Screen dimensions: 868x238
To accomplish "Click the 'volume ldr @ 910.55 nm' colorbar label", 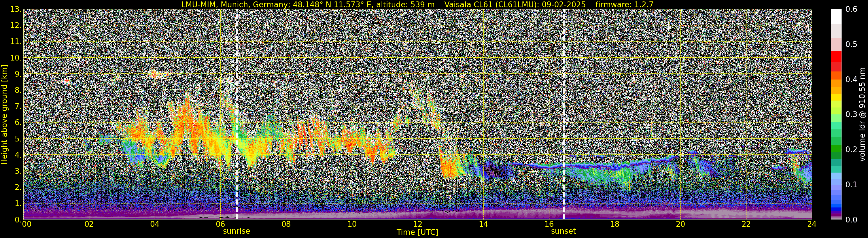I will coord(862,114).
